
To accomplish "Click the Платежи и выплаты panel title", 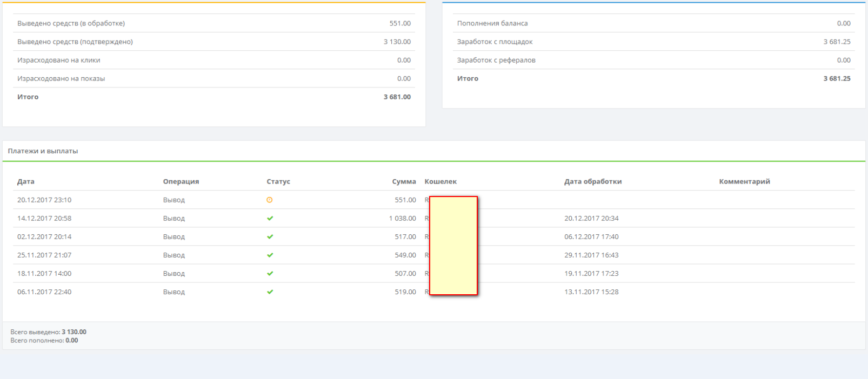I will point(43,151).
